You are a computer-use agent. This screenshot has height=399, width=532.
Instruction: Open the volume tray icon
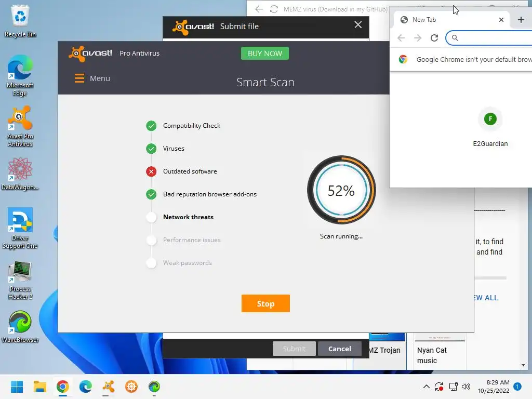pyautogui.click(x=466, y=387)
